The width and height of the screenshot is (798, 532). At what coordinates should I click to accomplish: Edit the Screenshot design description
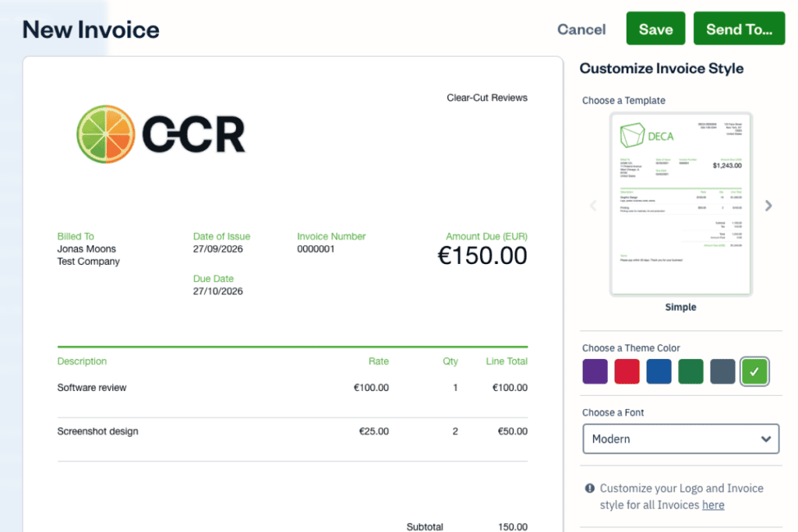coord(97,432)
